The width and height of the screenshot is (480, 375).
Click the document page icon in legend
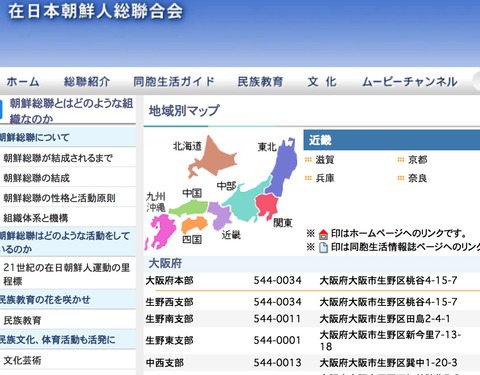click(323, 247)
